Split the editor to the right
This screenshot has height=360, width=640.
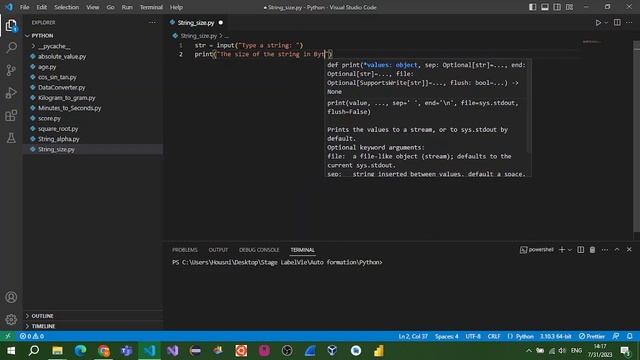[x=617, y=22]
